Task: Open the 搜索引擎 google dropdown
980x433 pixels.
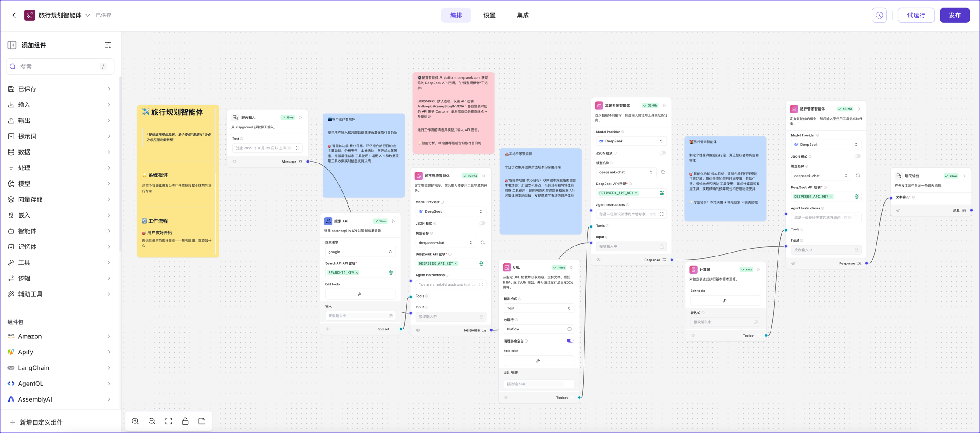Action: click(x=360, y=252)
